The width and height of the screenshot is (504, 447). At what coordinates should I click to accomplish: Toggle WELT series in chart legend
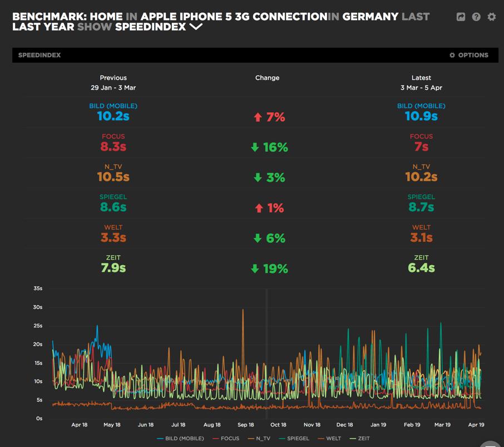(329, 438)
